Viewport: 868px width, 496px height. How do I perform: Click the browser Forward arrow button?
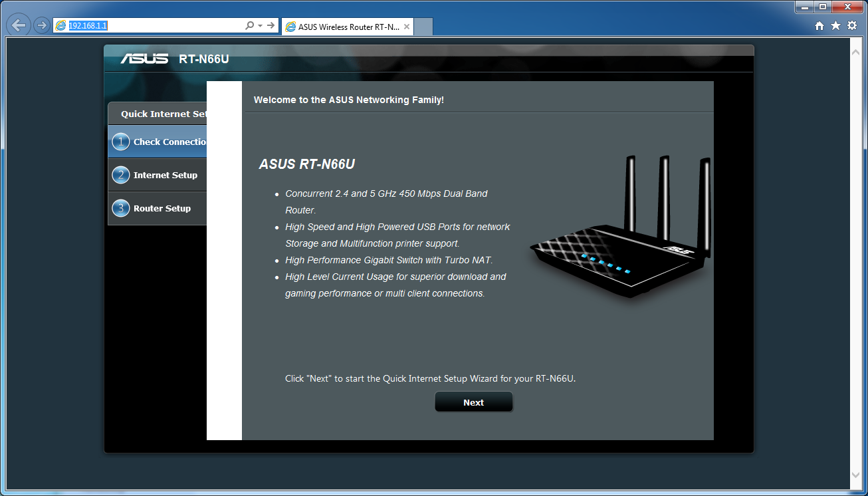pos(41,25)
